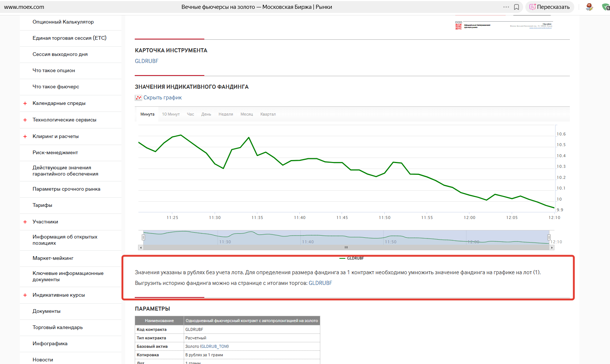
Task: Open GLDRUBF link under Карточка инструмента
Action: click(x=147, y=61)
